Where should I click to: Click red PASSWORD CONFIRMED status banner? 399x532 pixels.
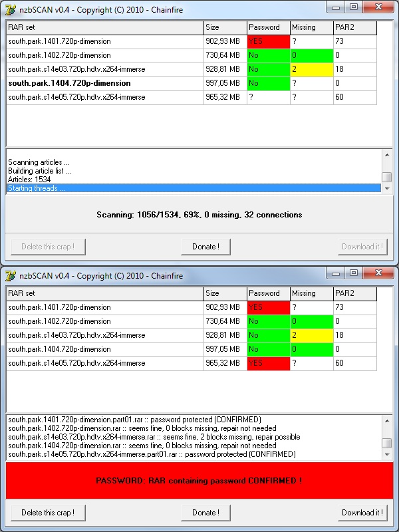pos(199,480)
